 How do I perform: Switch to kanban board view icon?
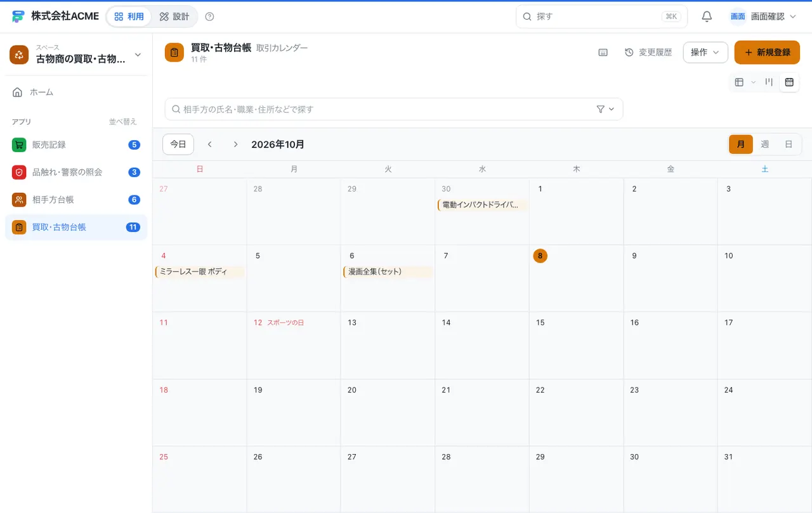point(769,82)
